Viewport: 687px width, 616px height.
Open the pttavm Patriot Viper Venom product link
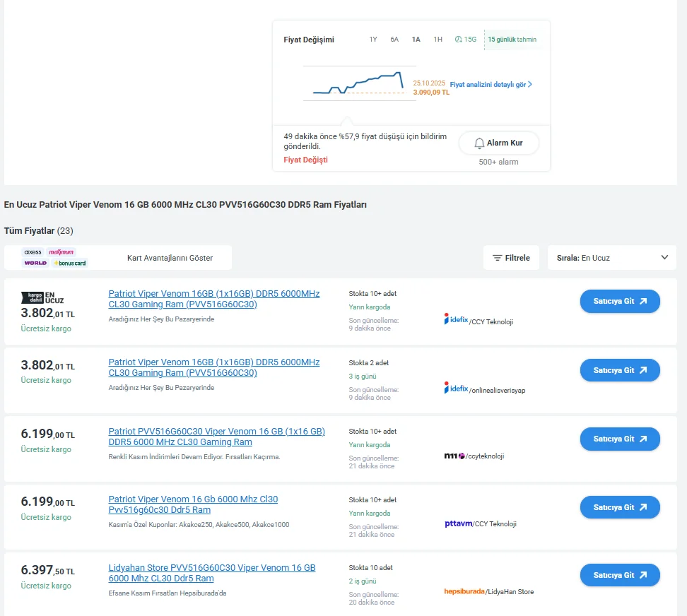pyautogui.click(x=193, y=504)
